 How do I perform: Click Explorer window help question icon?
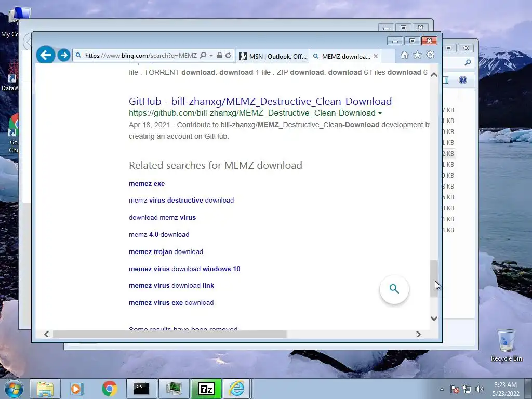(462, 80)
